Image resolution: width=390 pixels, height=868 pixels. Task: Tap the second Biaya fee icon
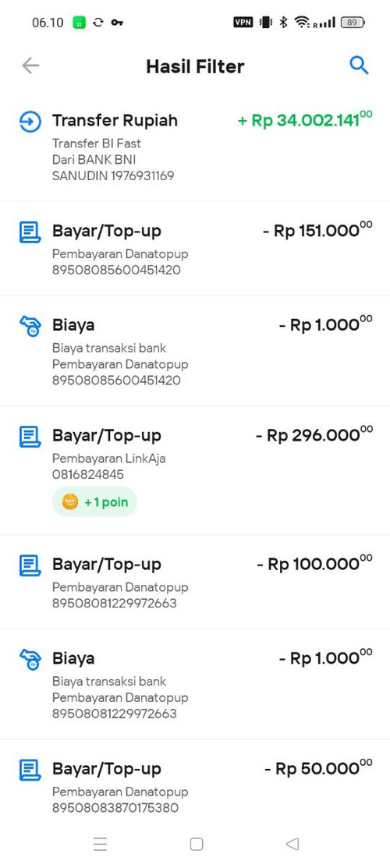tap(30, 659)
